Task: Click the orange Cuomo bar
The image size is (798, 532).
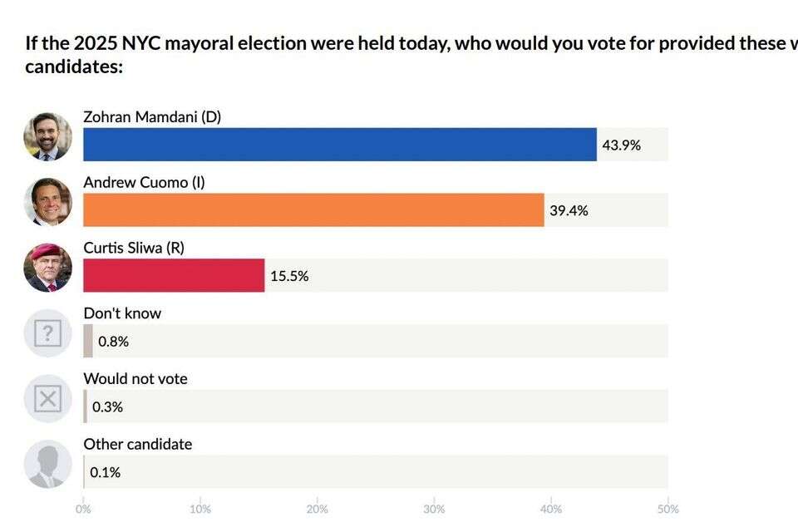Action: pos(313,210)
